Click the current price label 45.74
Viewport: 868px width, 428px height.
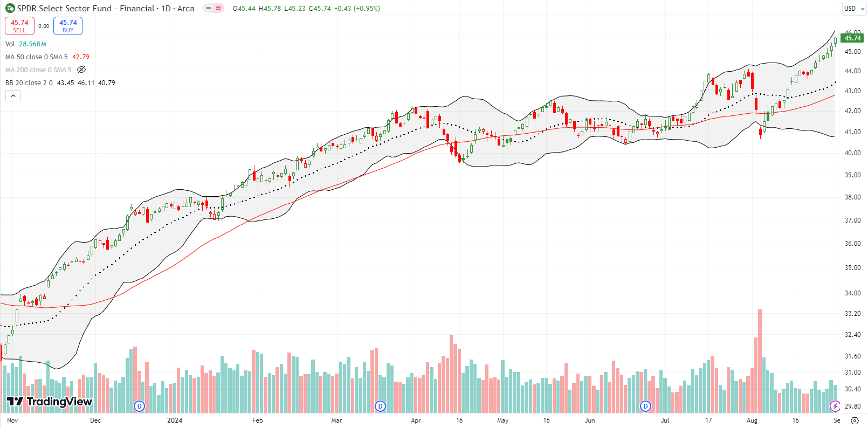click(x=852, y=38)
